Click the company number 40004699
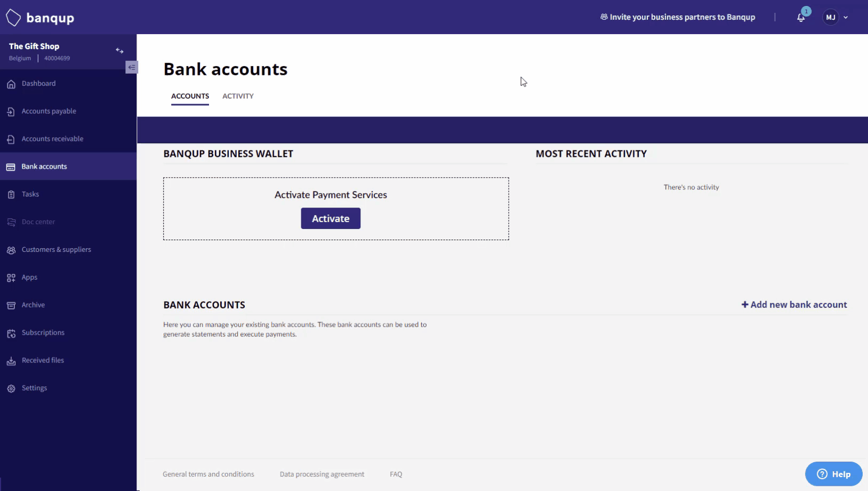 point(57,58)
